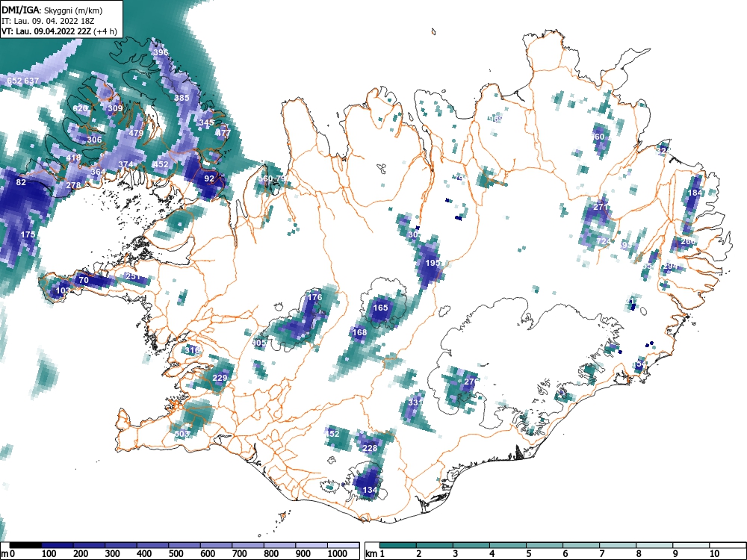Click the dark blue 100–200 m legend swatch
Image resolution: width=747 pixels, height=560 pixels.
[58, 545]
